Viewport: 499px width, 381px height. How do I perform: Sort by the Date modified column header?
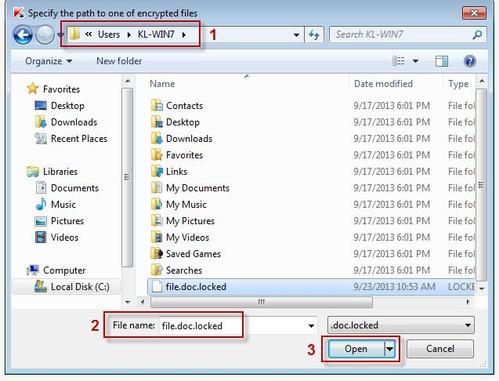[383, 84]
